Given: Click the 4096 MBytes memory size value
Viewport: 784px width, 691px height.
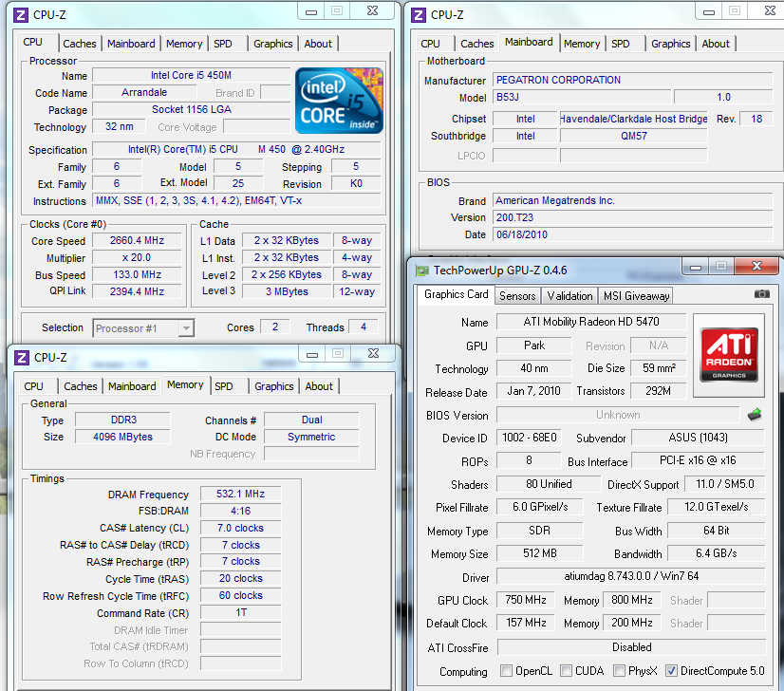Looking at the screenshot, I should tap(122, 437).
